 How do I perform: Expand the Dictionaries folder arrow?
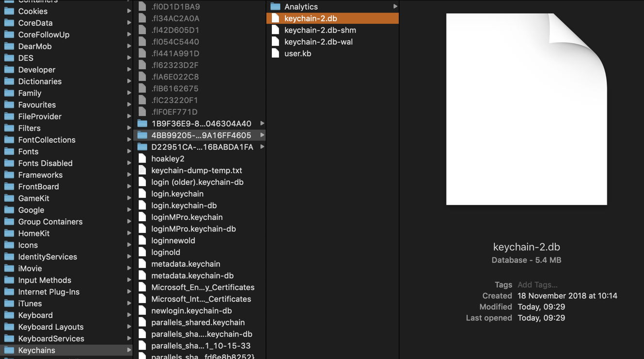pyautogui.click(x=129, y=81)
